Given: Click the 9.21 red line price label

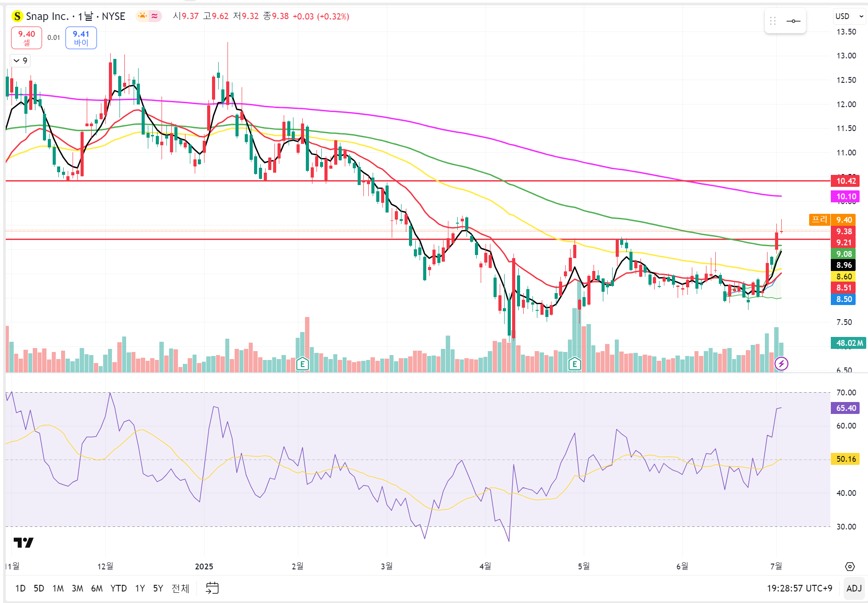Looking at the screenshot, I should [844, 243].
